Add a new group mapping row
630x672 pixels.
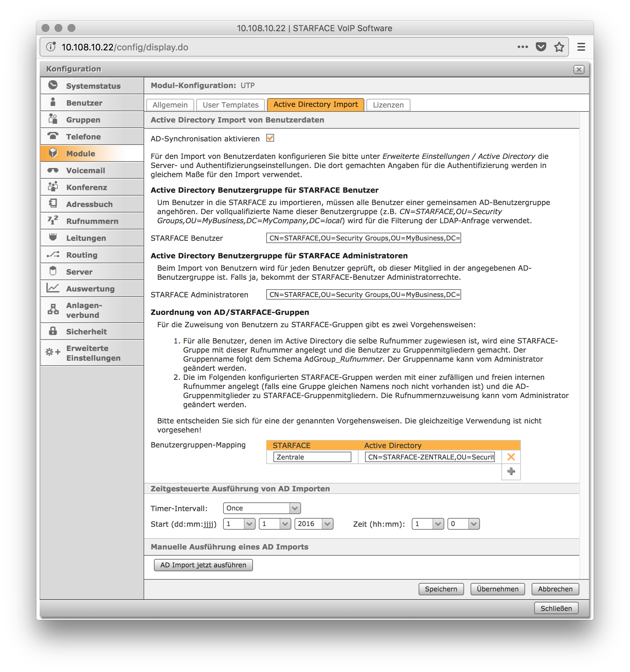point(511,471)
